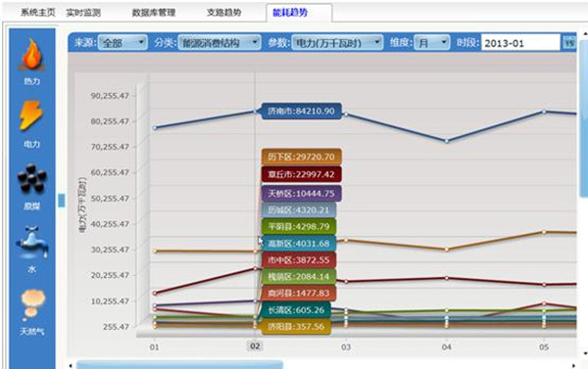Click the 高新区:4031.68 tooltip label
Viewport: 588px width, 369px height.
pyautogui.click(x=299, y=244)
